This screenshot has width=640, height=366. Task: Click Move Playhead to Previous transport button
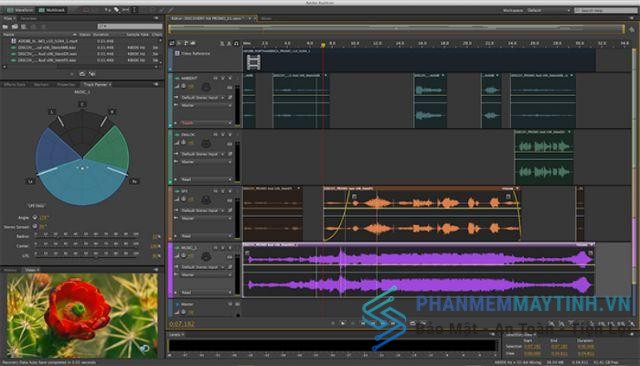[362, 323]
